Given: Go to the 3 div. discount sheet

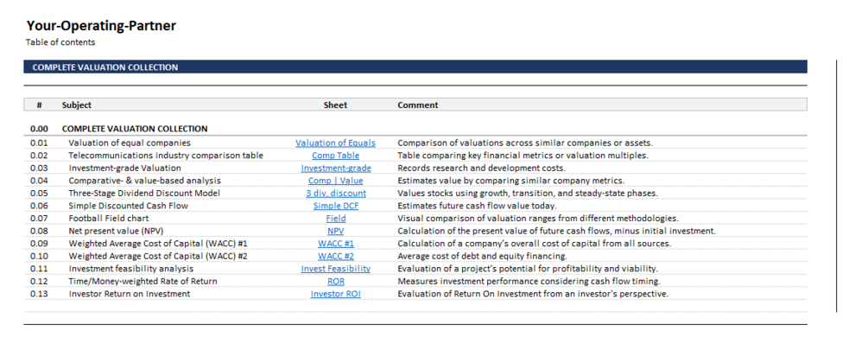Looking at the screenshot, I should [x=336, y=194].
